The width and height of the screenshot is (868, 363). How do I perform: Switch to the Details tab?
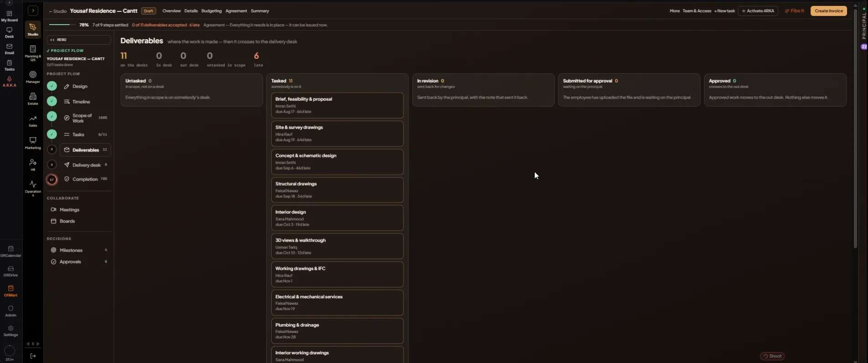191,11
